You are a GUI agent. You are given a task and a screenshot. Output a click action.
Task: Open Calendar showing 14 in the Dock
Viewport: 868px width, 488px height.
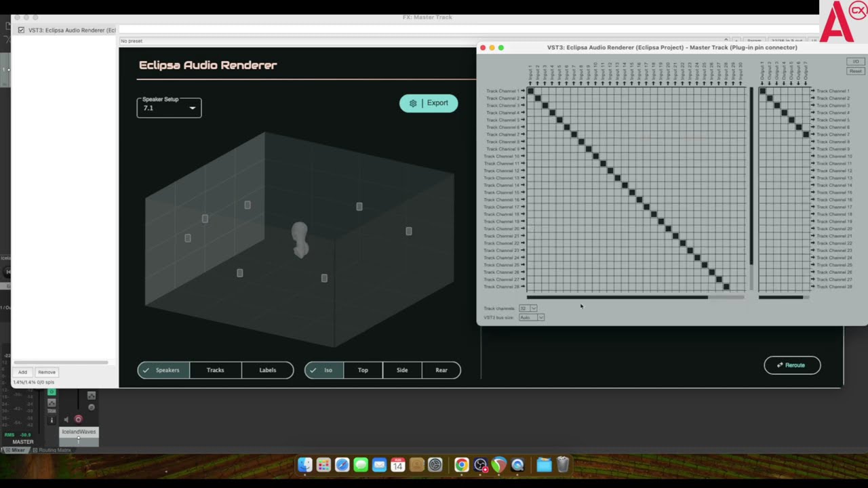click(x=398, y=465)
